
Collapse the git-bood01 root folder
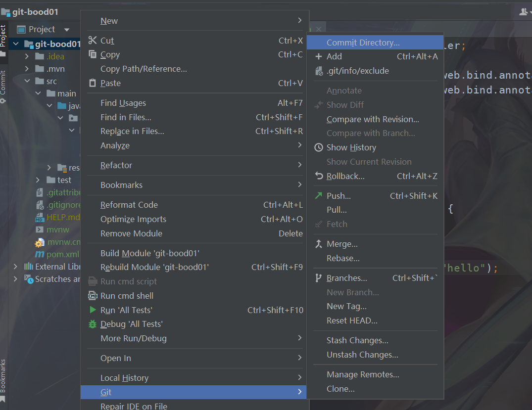[x=16, y=44]
